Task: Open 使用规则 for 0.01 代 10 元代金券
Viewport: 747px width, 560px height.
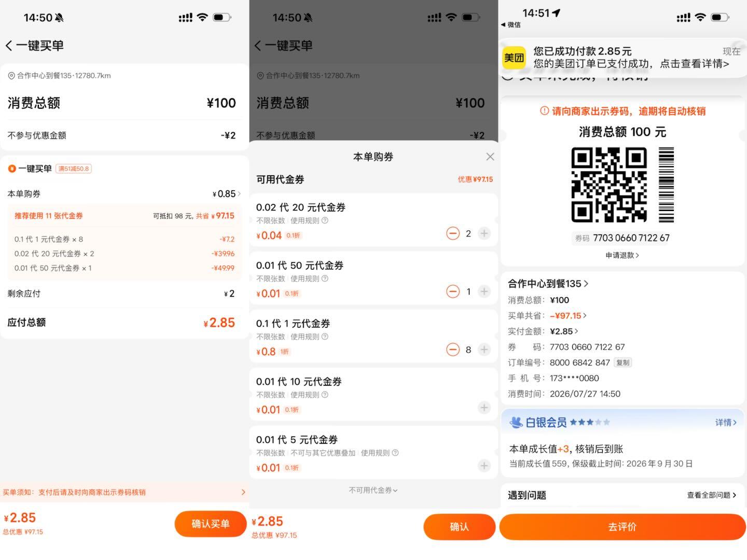Action: click(x=309, y=395)
